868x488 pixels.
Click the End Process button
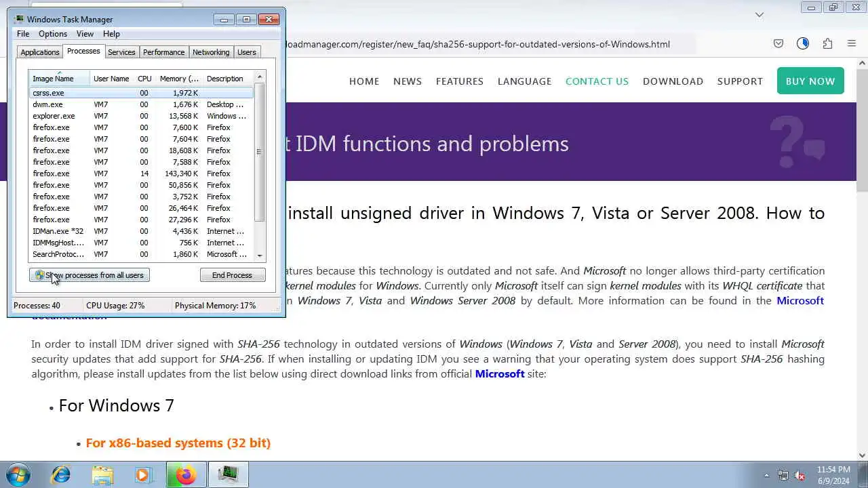tap(232, 275)
